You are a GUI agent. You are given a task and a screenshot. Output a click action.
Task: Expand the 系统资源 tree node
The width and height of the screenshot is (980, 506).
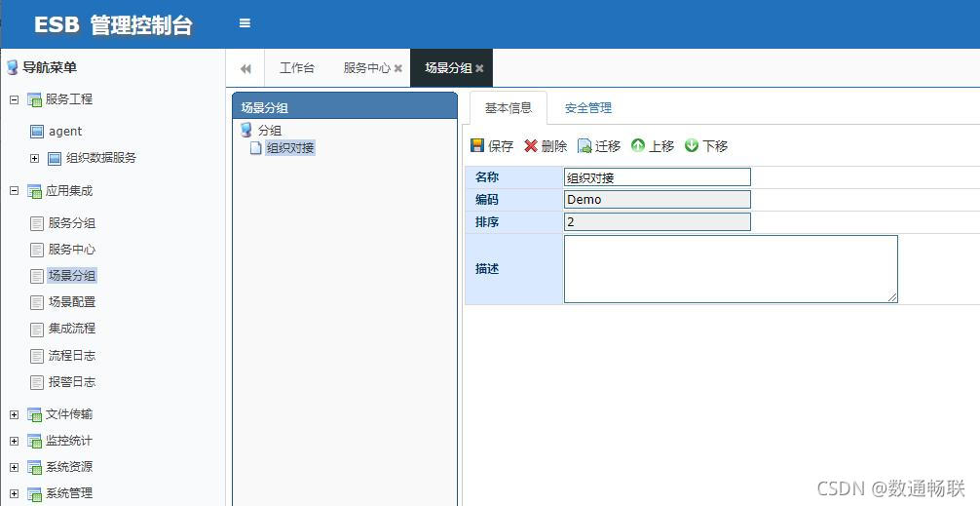coord(15,467)
